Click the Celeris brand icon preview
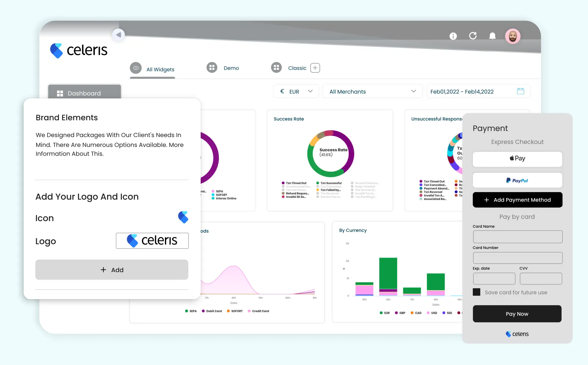The image size is (588, 365). click(183, 217)
